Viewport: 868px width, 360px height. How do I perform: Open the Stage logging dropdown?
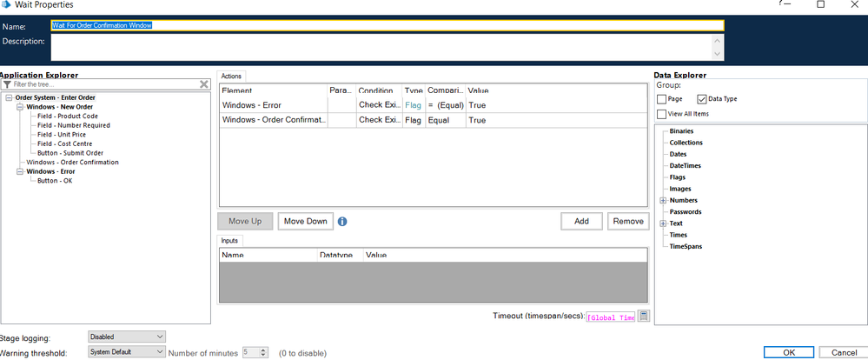pos(127,337)
